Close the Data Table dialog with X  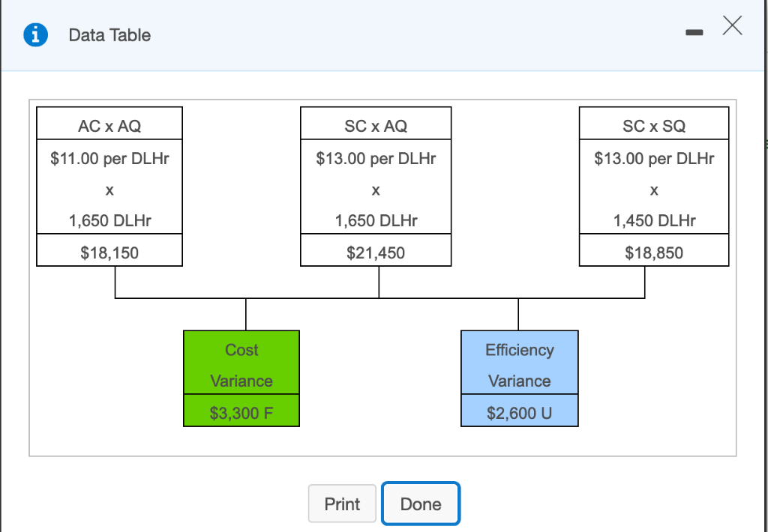click(732, 25)
